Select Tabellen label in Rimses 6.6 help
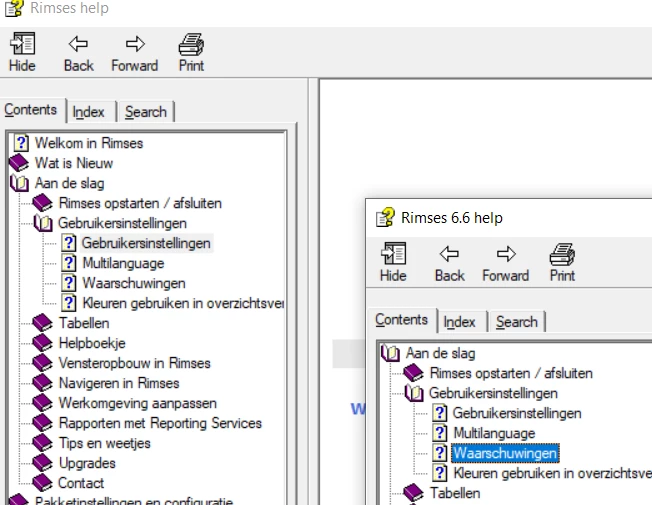Image resolution: width=652 pixels, height=505 pixels. [x=455, y=493]
